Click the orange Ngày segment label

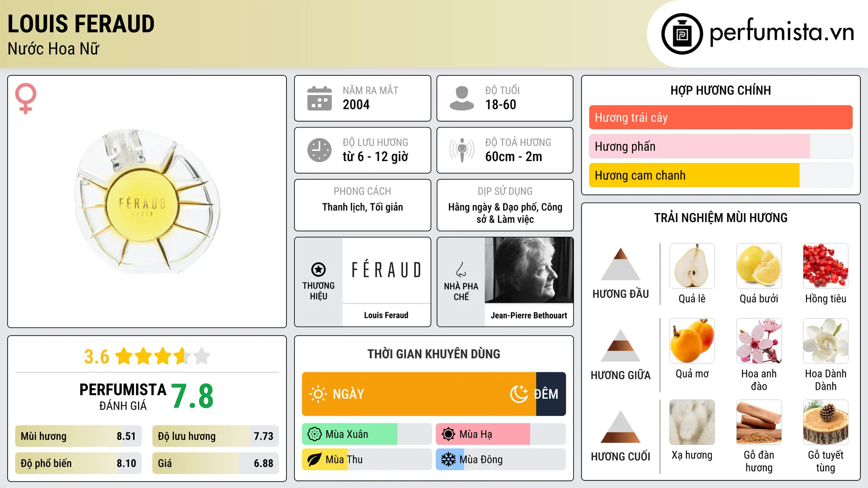tap(348, 394)
